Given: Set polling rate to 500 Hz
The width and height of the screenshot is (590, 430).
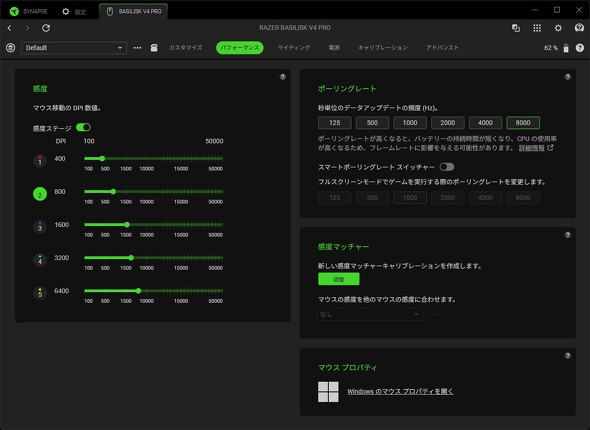Looking at the screenshot, I should tap(372, 123).
